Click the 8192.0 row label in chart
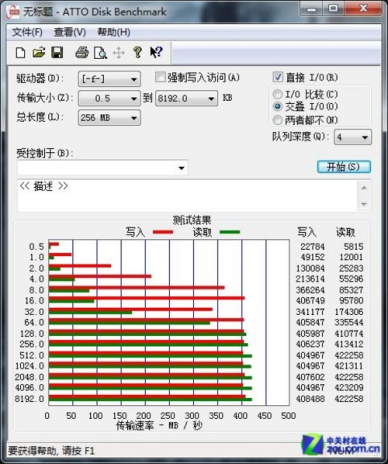This screenshot has height=464, width=388. [x=29, y=399]
